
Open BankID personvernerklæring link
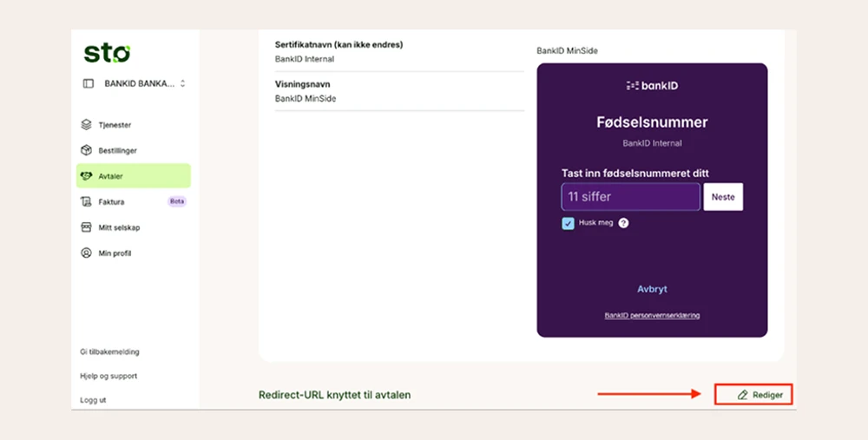click(652, 316)
